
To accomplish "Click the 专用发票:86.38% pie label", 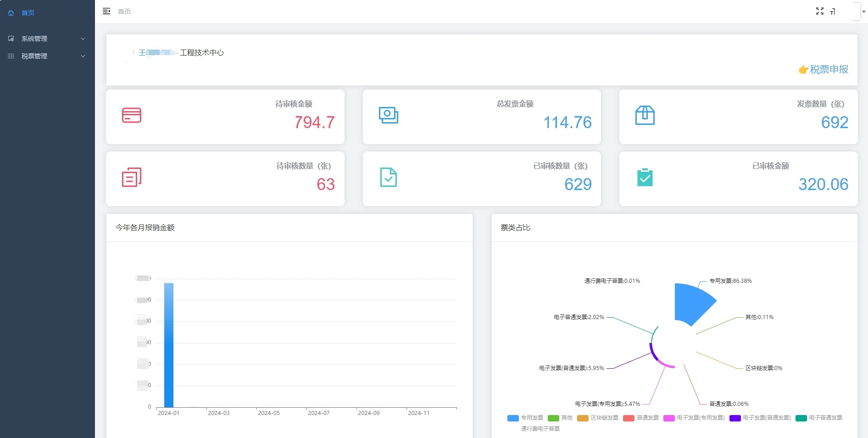I will click(x=730, y=281).
